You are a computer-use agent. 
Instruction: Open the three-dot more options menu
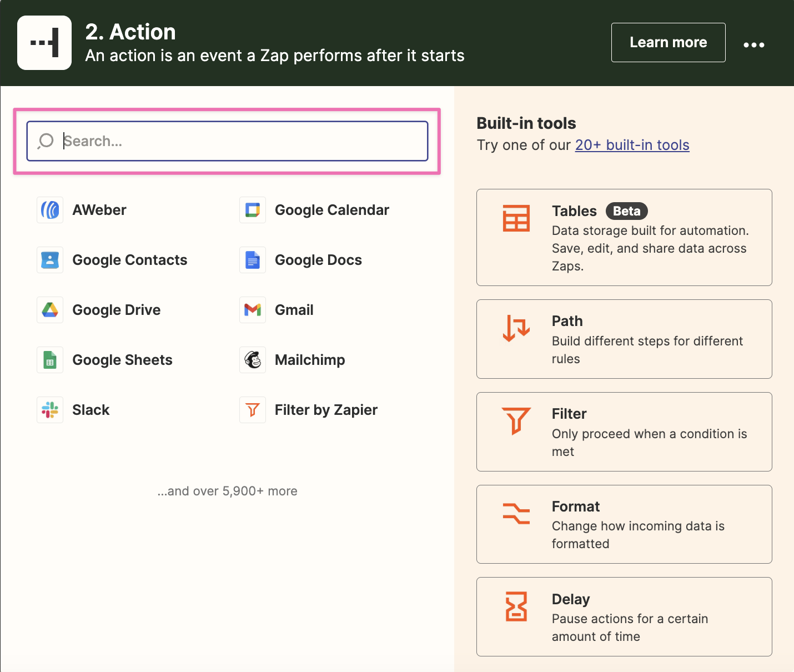[x=754, y=44]
